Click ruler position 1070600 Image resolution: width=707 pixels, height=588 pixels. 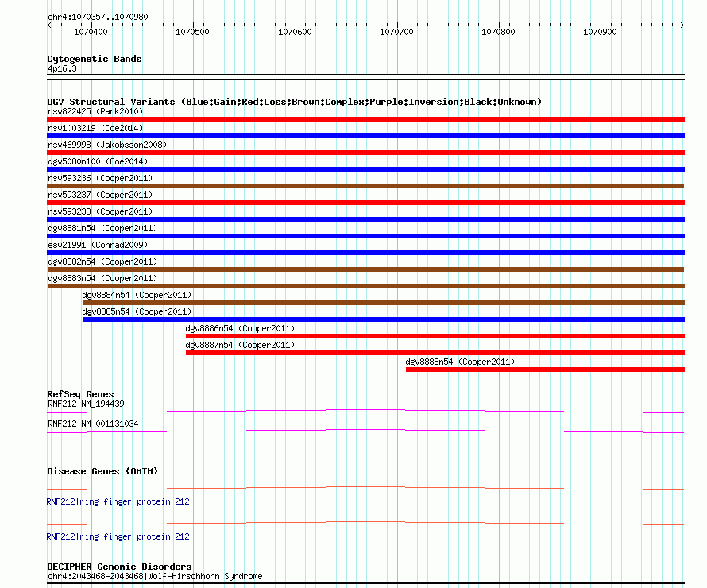[x=295, y=32]
